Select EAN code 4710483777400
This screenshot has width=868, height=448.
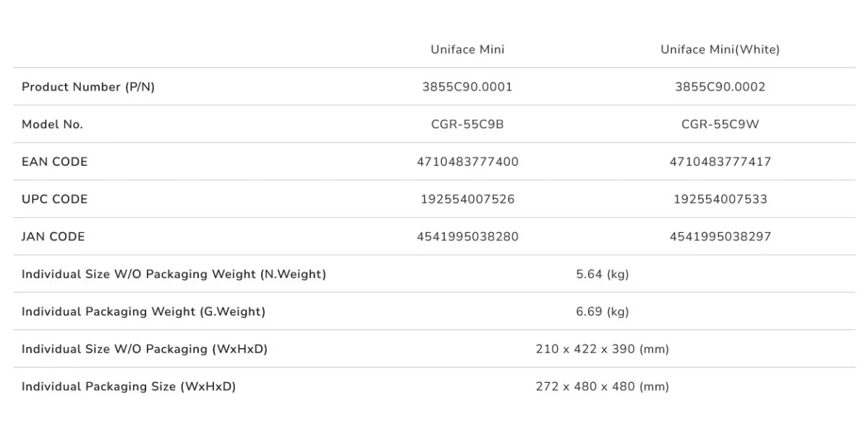(467, 162)
